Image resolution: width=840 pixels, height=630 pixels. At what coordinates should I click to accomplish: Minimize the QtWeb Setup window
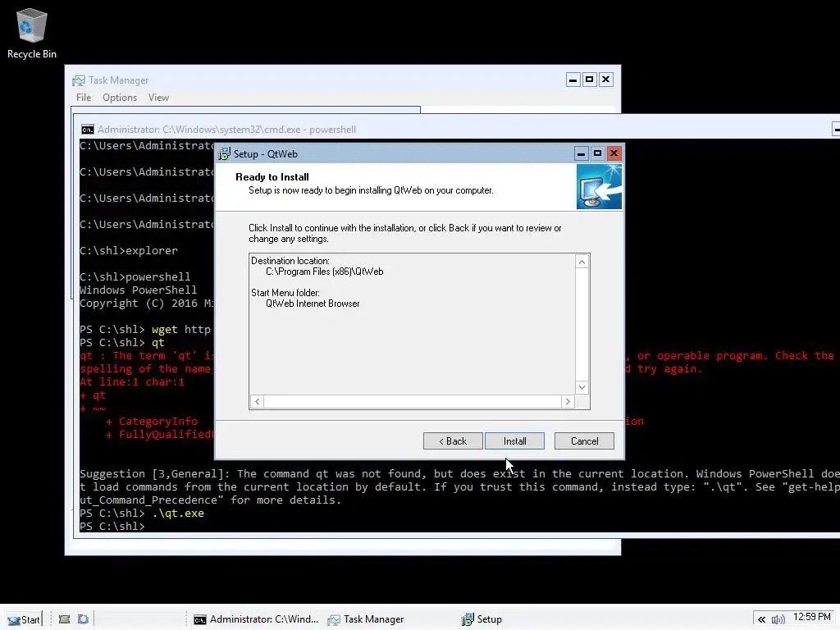(x=582, y=153)
